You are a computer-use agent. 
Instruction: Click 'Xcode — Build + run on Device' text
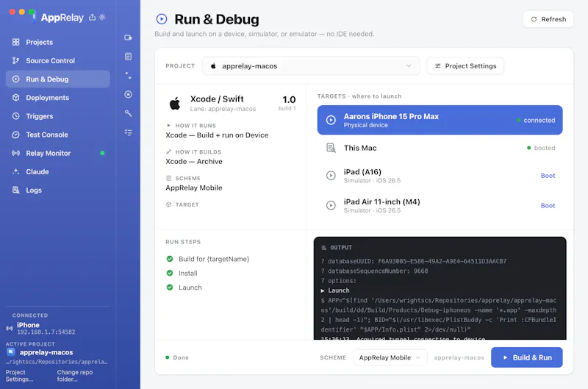click(x=217, y=135)
